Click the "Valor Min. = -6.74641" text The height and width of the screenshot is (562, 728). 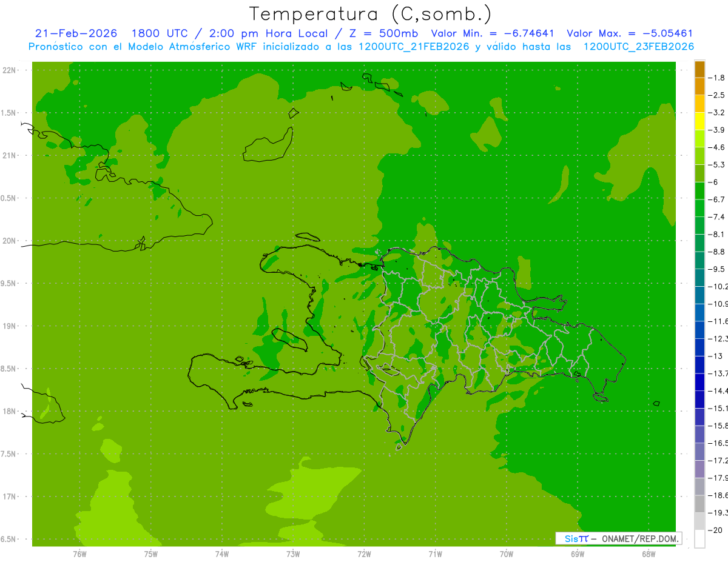tap(492, 34)
